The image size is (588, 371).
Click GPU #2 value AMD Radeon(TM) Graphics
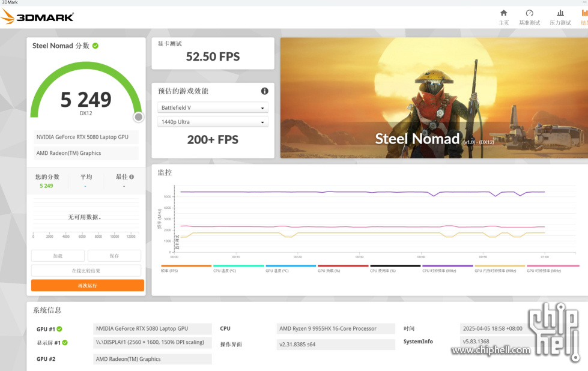pyautogui.click(x=152, y=359)
